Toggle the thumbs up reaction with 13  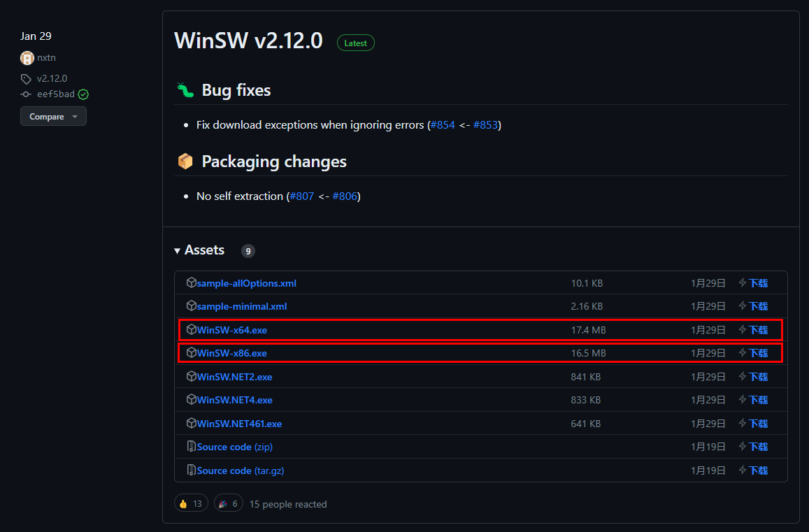191,503
